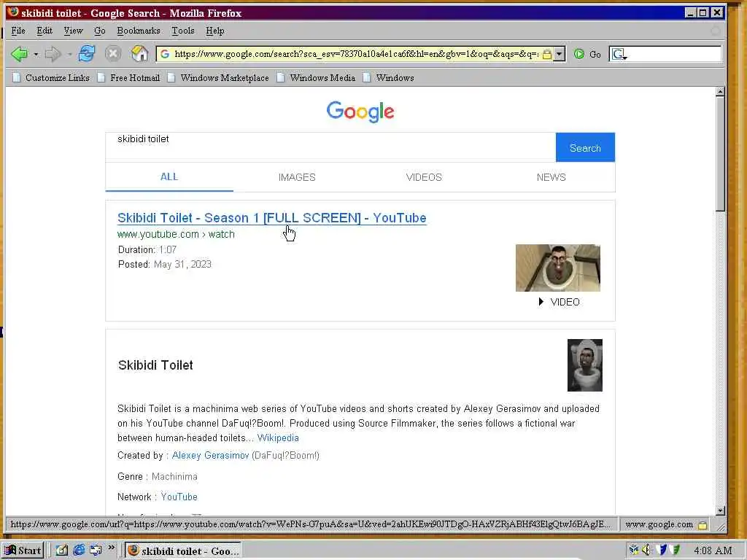Click the vertical scrollbar thumb
Screen dimensions: 747x560
point(720,154)
